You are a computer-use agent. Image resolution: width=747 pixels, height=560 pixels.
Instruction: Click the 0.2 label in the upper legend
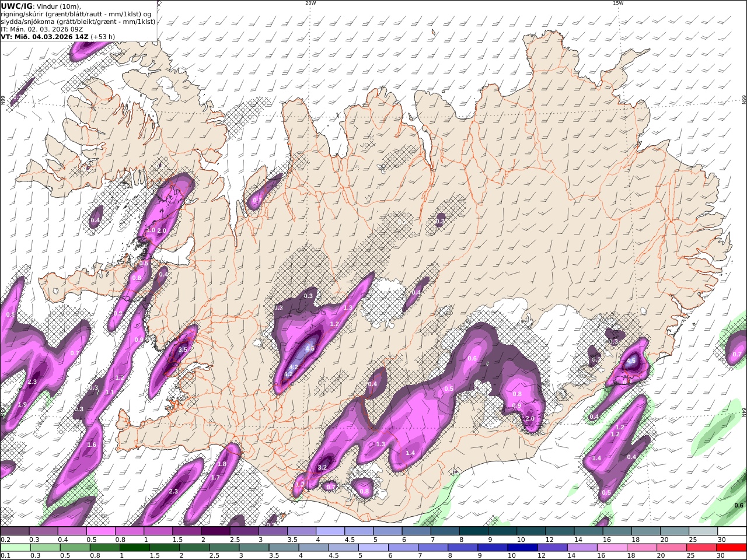pyautogui.click(x=5, y=540)
